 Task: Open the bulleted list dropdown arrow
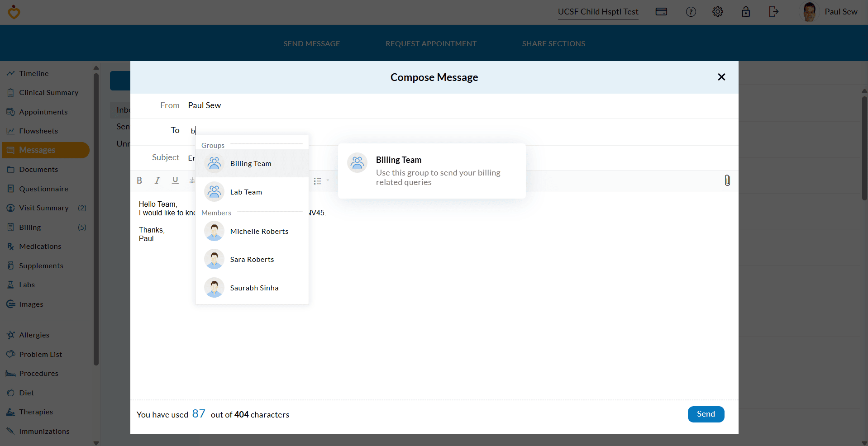[327, 180]
